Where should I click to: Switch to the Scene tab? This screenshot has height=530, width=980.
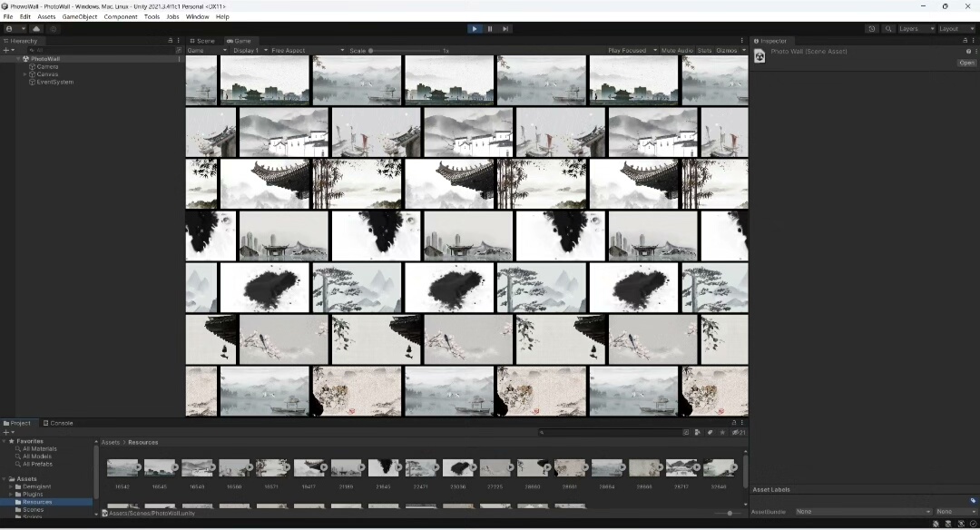[x=203, y=41]
